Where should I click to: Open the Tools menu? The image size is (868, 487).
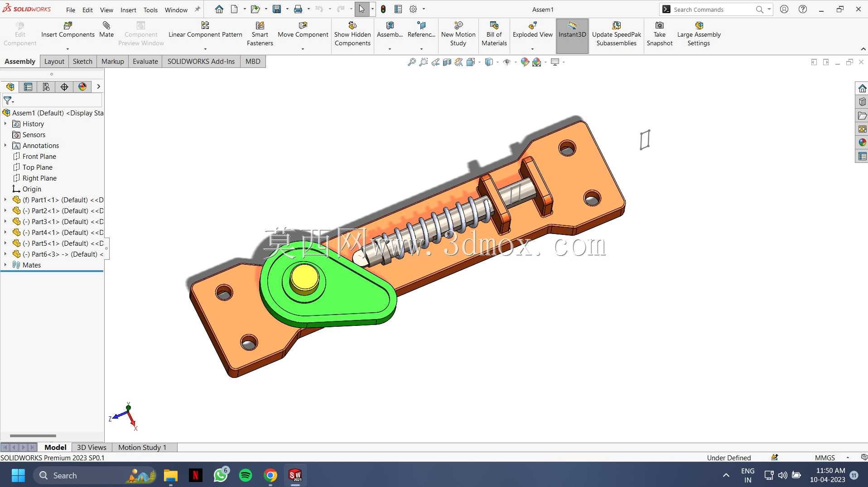coord(150,10)
